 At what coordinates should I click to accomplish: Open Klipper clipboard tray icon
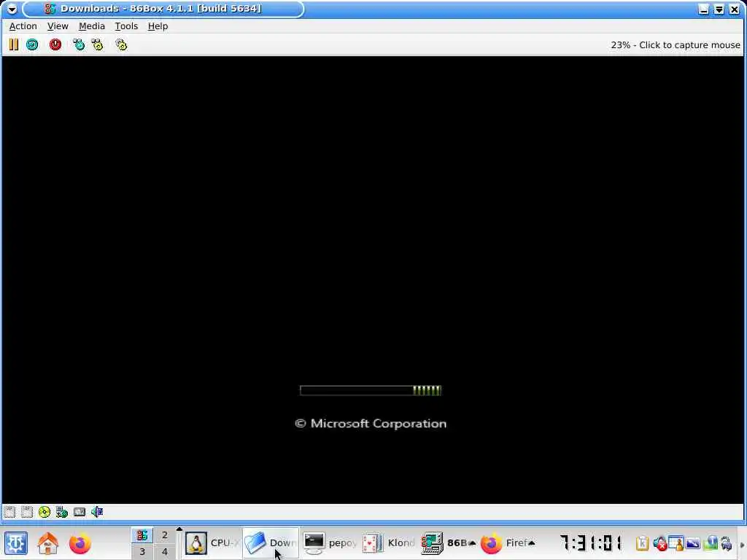pos(642,543)
